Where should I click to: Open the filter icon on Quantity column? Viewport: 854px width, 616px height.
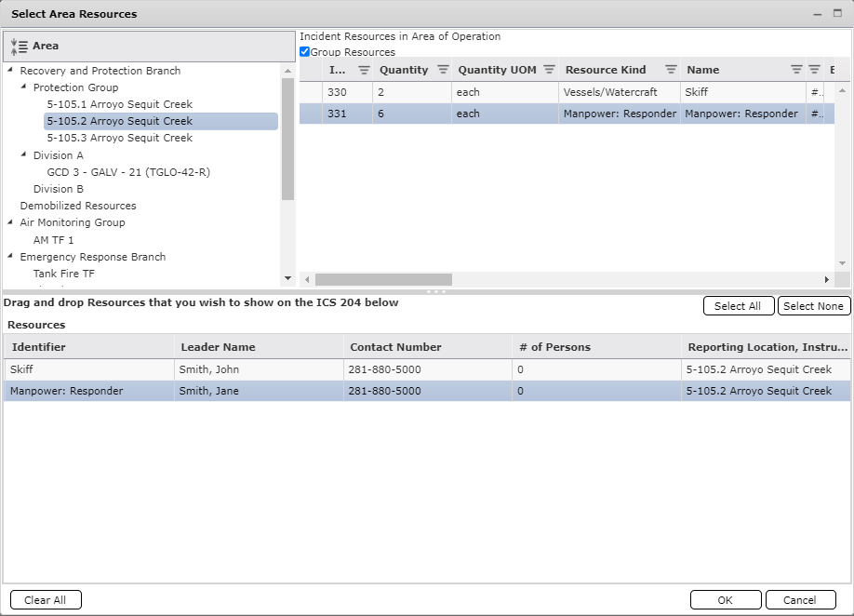point(443,70)
